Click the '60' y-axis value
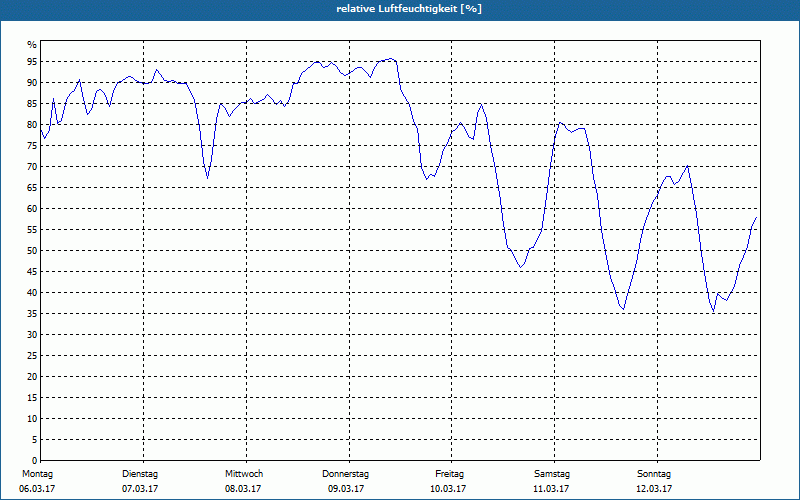Viewport: 800px width, 500px height. [32, 209]
